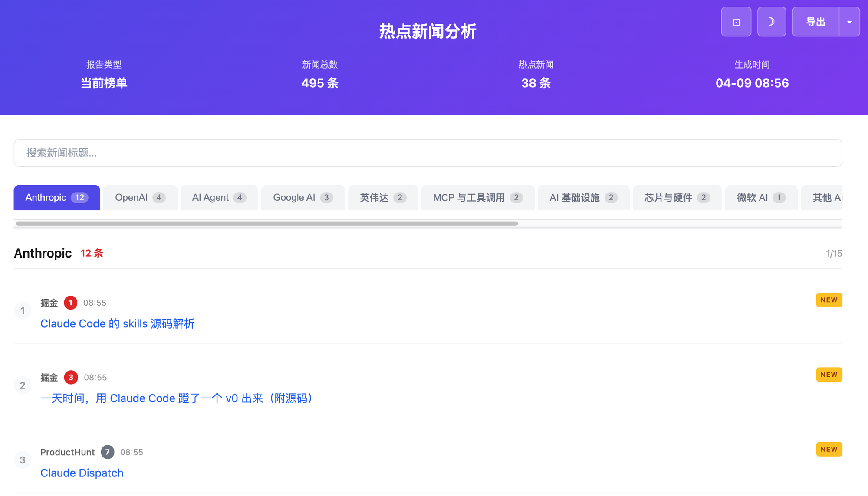868x496 pixels.
Task: Expand the export dropdown arrow
Action: coord(849,22)
